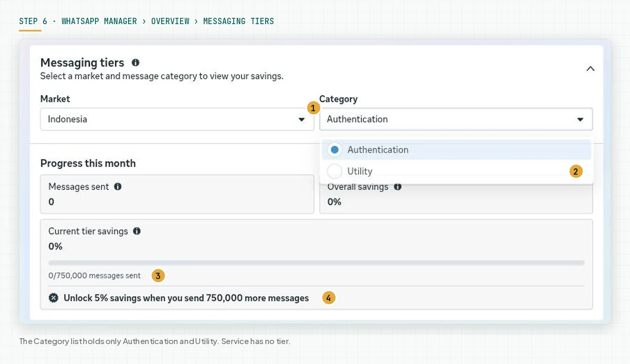
Task: Choose the Authentication option in list
Action: pyautogui.click(x=456, y=149)
